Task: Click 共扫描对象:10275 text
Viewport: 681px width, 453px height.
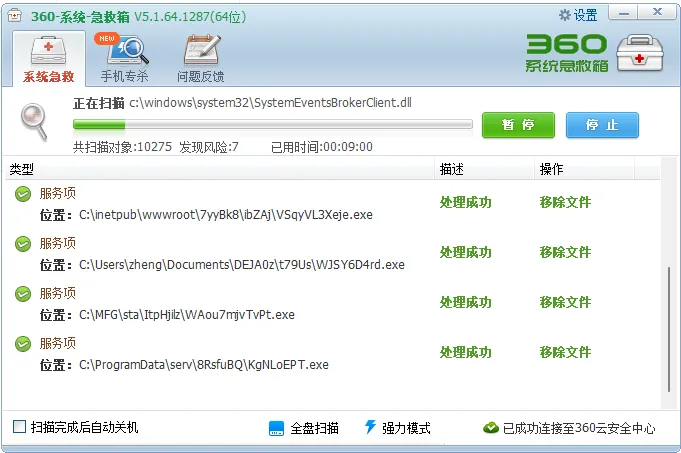Action: (122, 147)
